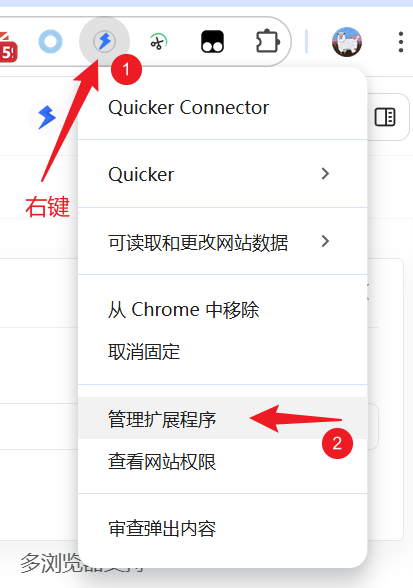The image size is (413, 588).
Task: Click the light blue ring extension icon
Action: pos(50,41)
